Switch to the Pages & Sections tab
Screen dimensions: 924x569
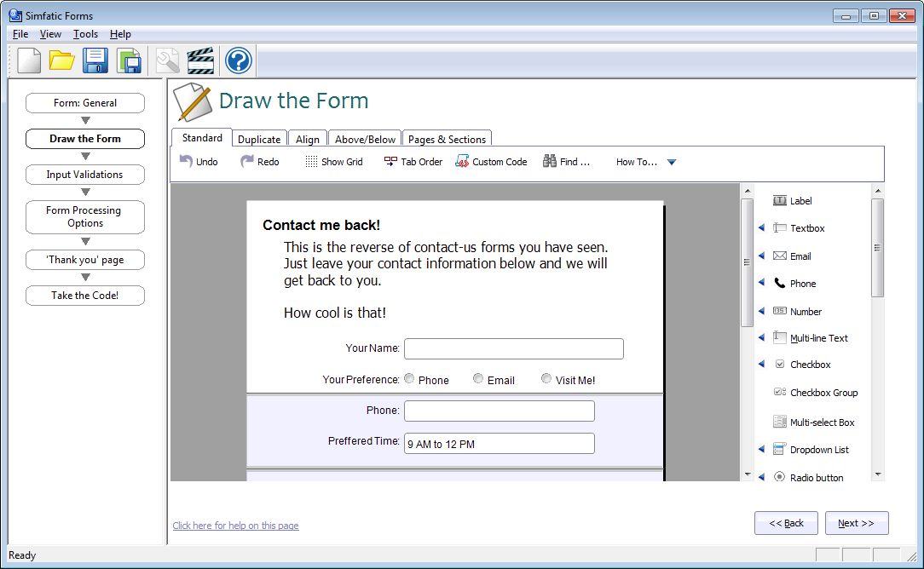[x=447, y=139]
